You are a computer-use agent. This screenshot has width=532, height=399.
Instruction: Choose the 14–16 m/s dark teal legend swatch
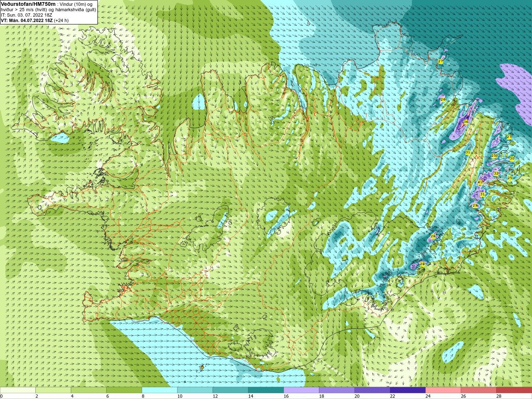point(266,390)
